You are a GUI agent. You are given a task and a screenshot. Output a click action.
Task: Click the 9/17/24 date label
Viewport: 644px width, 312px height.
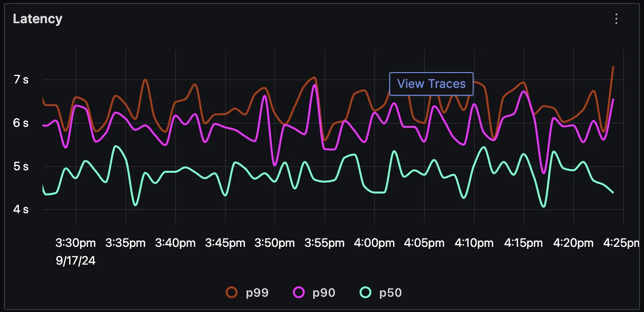pyautogui.click(x=76, y=261)
